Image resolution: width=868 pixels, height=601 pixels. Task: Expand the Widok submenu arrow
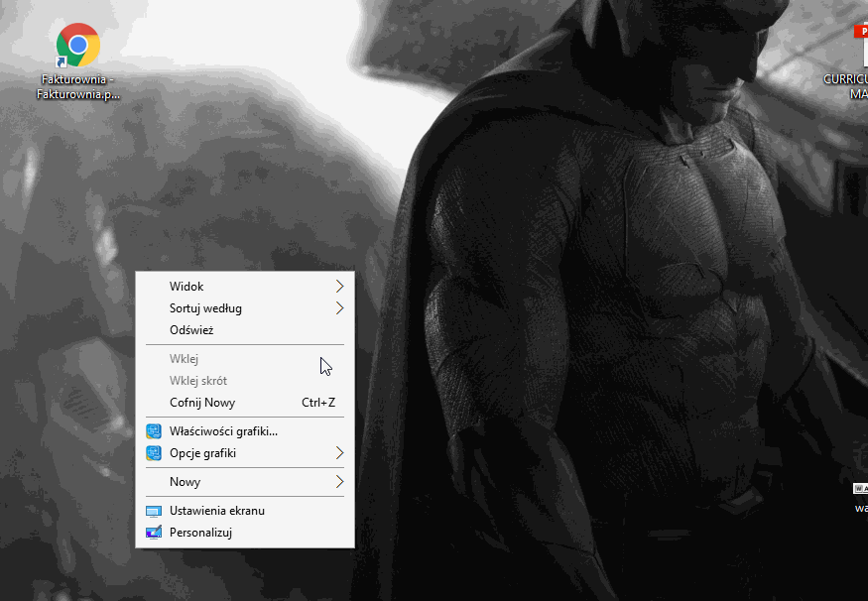click(x=339, y=286)
